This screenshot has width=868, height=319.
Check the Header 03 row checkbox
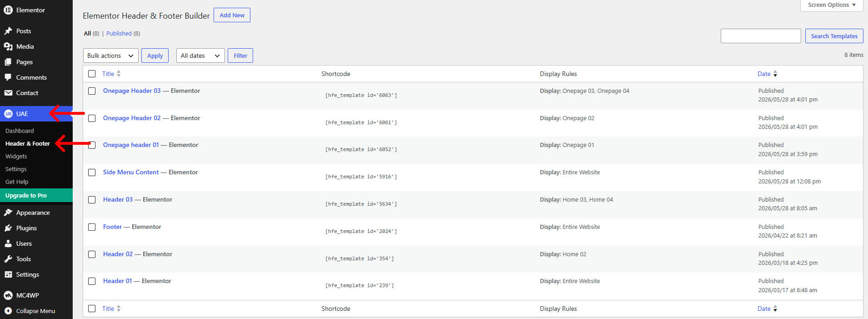click(x=92, y=200)
